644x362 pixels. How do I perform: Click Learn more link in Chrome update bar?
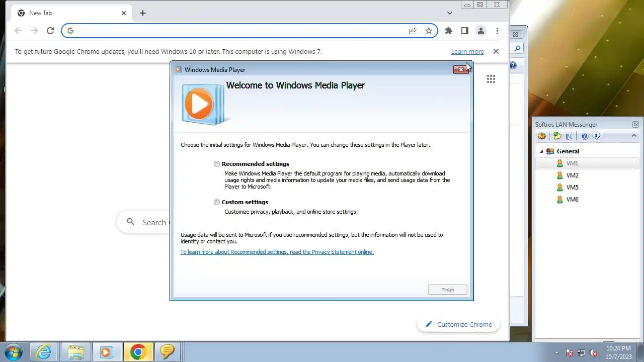pos(467,51)
